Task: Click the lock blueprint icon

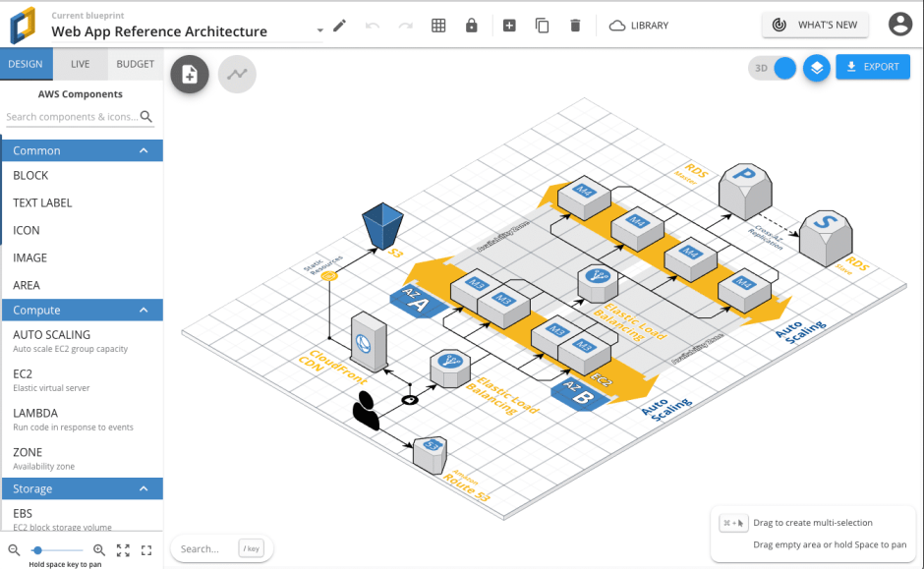Action: [471, 26]
